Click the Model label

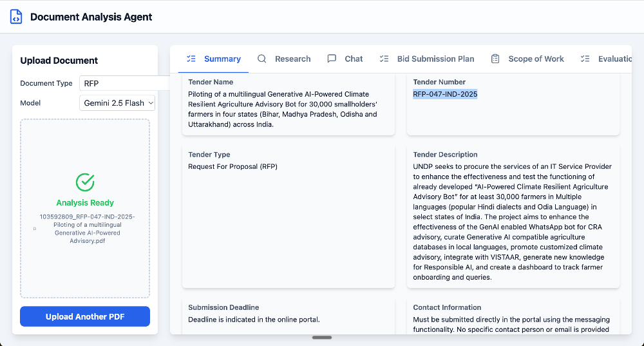30,102
